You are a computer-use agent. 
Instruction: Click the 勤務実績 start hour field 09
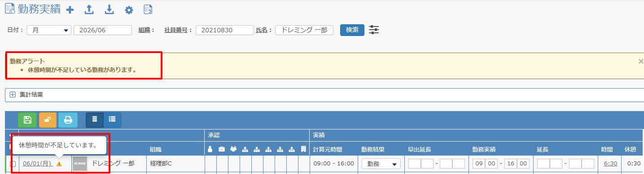[479, 164]
